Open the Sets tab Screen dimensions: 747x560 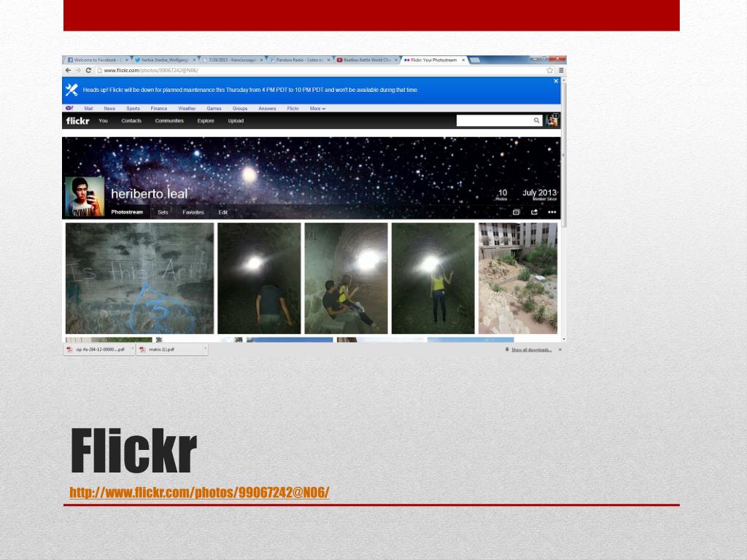(163, 212)
